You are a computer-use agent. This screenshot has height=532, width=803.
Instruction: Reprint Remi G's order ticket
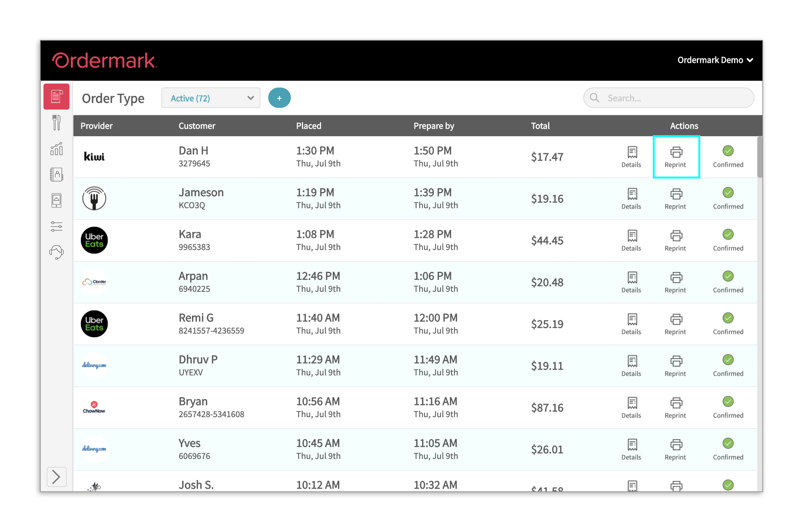[x=675, y=324]
